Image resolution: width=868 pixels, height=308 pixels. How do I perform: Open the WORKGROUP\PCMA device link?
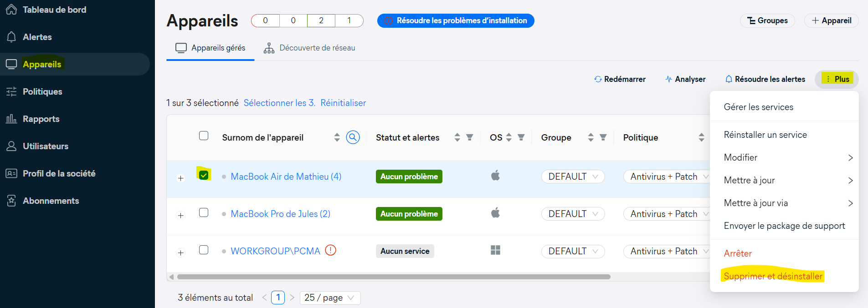[275, 251]
